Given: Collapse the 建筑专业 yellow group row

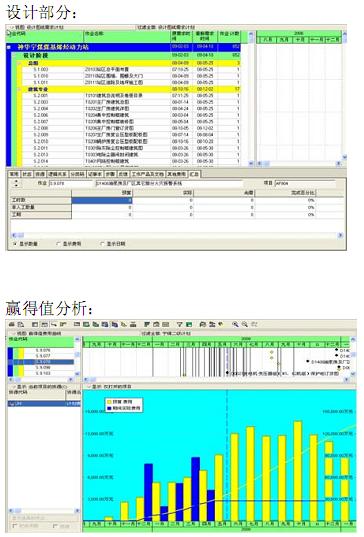Looking at the screenshot, I should [x=20, y=89].
